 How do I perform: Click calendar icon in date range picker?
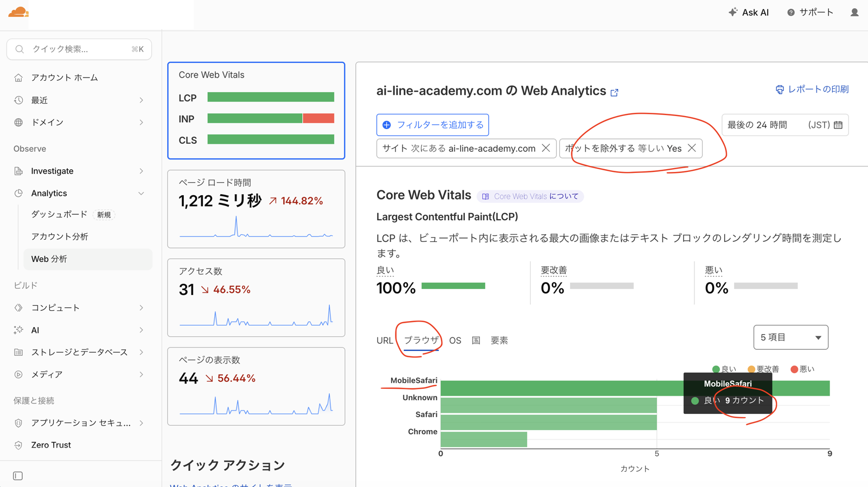838,125
